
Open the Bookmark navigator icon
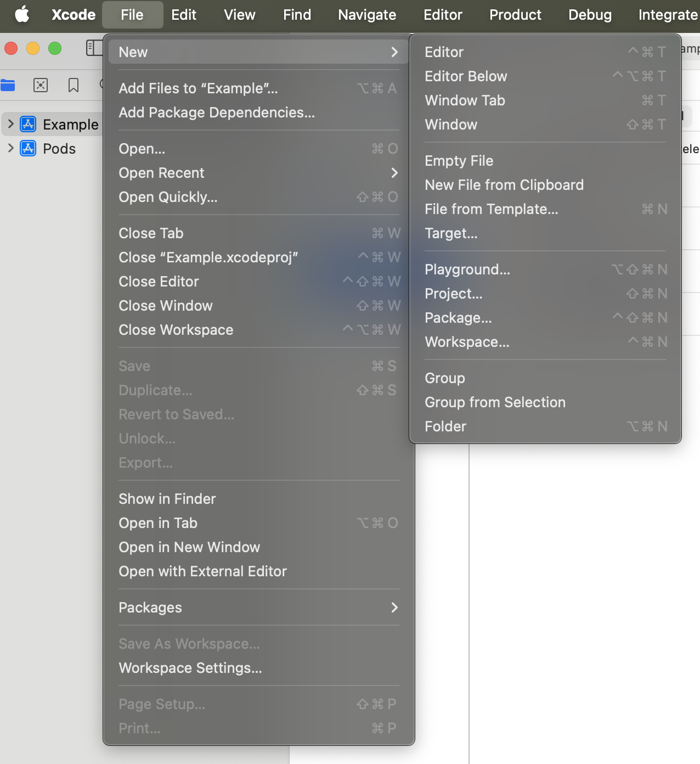74,85
